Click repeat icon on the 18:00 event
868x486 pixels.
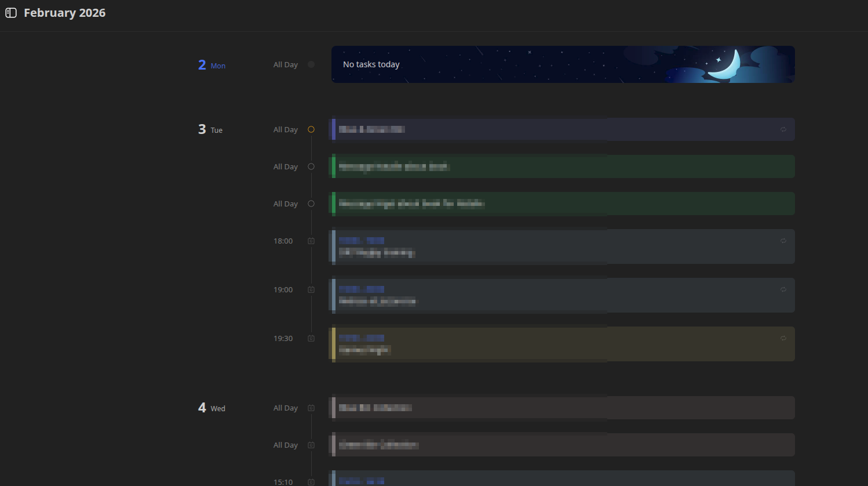[x=783, y=241]
